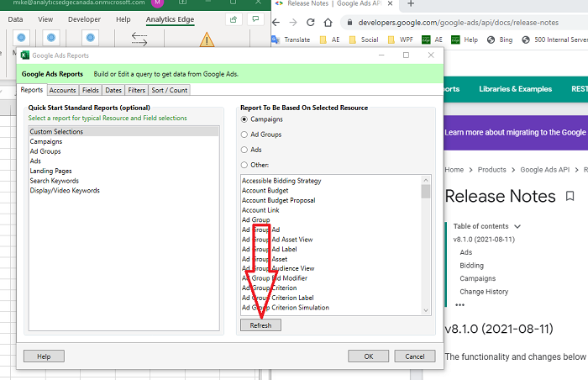Screen dimensions: 588x380
Task: Open the View ribbon tab in Excel
Action: [x=45, y=19]
